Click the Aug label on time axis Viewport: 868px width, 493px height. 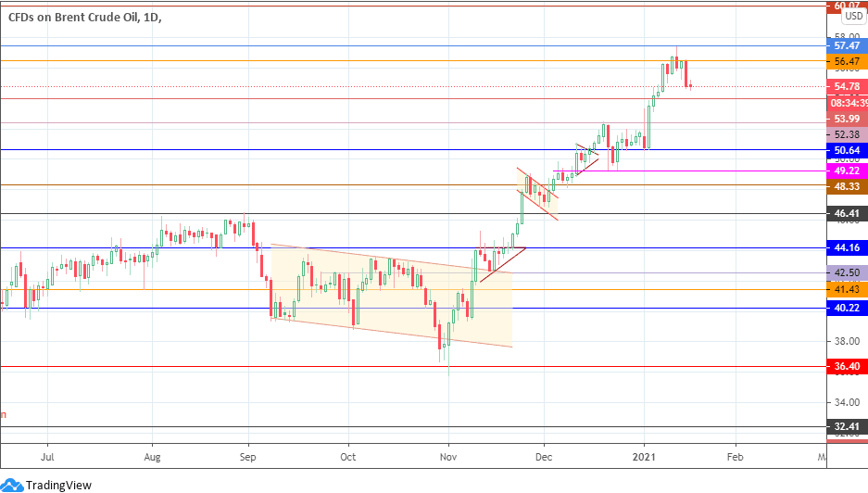click(x=152, y=457)
